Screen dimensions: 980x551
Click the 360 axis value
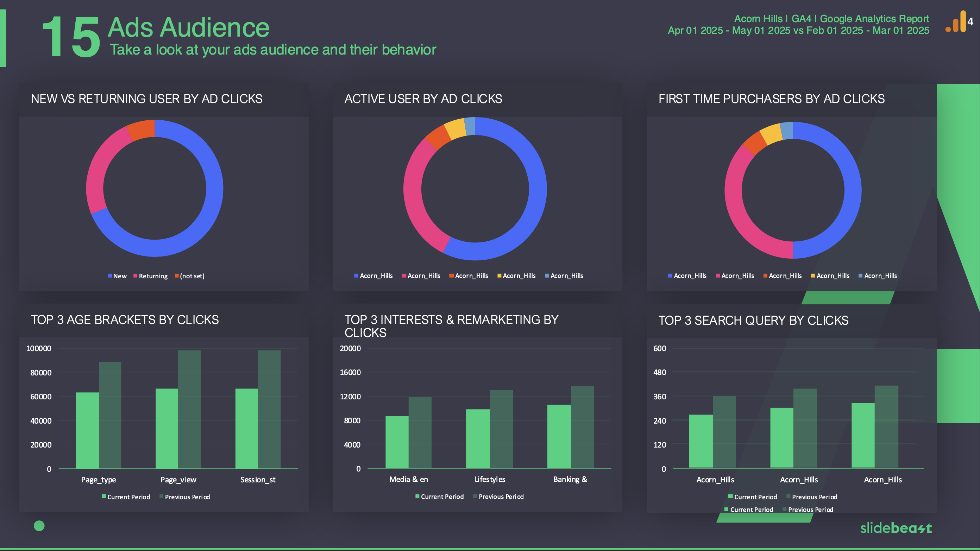(660, 397)
